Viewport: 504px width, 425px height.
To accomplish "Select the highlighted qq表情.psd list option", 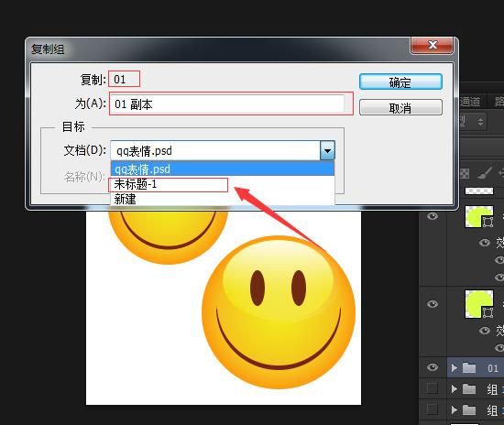I will click(223, 169).
